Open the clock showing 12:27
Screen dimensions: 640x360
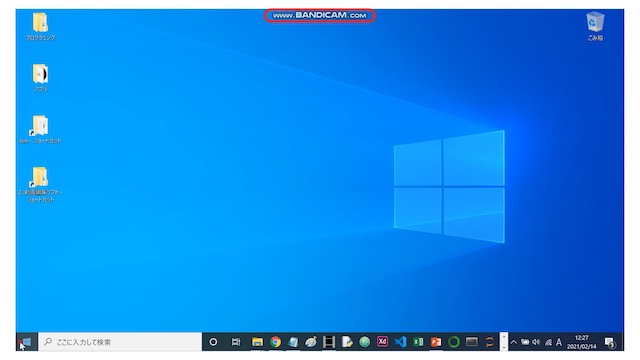(581, 342)
